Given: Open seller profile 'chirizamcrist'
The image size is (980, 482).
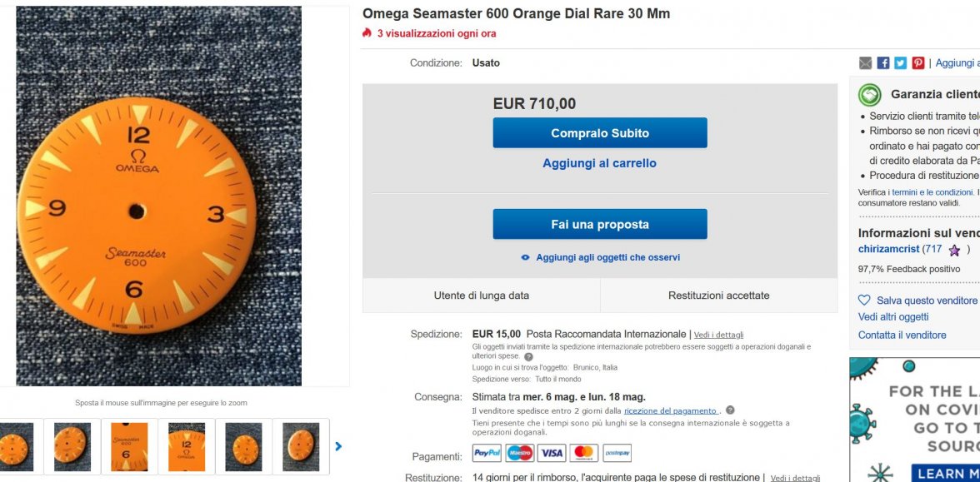Looking at the screenshot, I should [888, 249].
